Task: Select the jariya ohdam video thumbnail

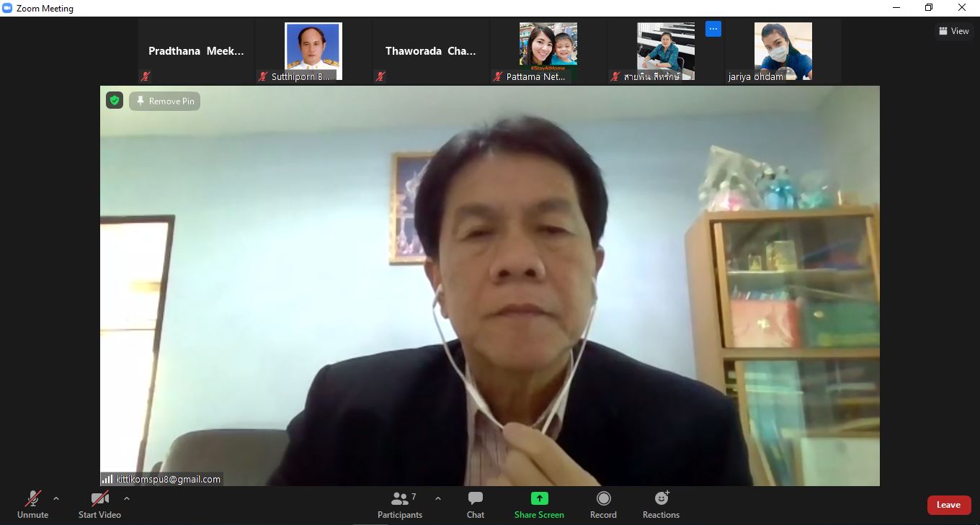Action: coord(783,51)
